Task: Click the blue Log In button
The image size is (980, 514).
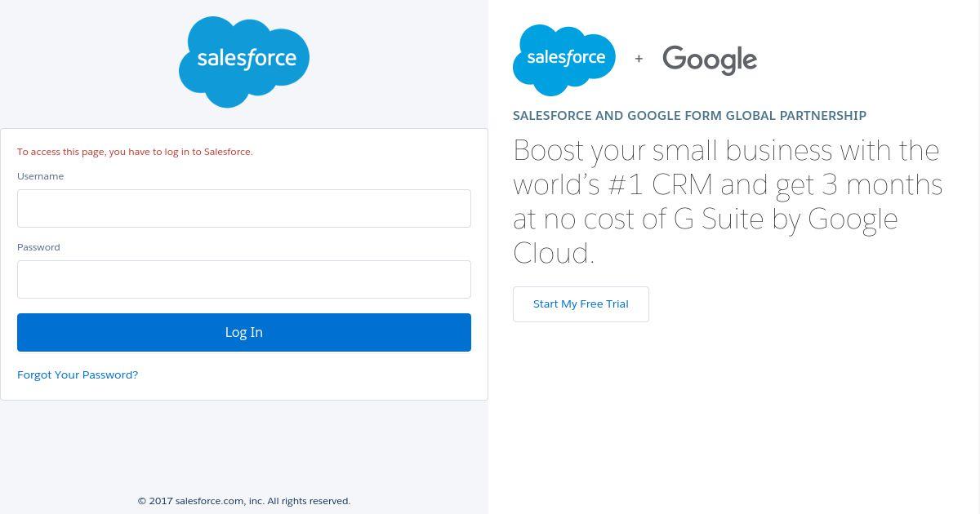Action: (x=244, y=332)
